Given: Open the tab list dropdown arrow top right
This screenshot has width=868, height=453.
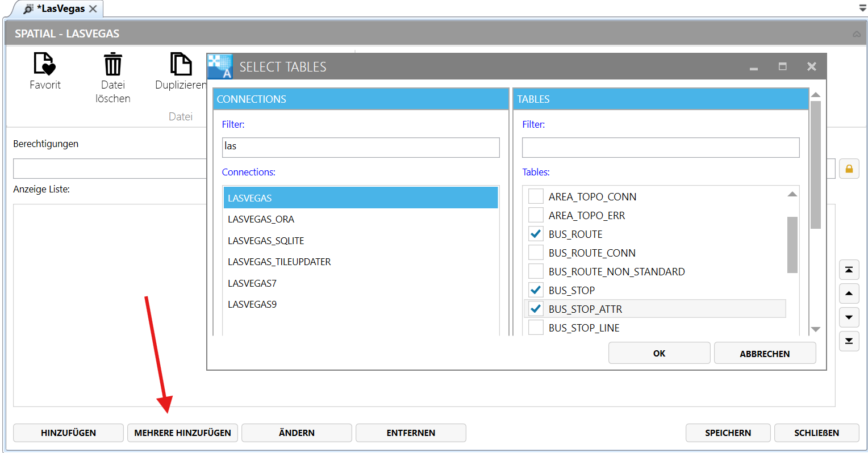Looking at the screenshot, I should 862,9.
